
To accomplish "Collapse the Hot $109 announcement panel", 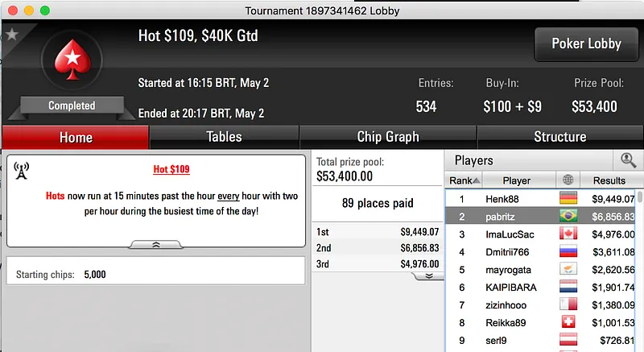I will tap(155, 243).
